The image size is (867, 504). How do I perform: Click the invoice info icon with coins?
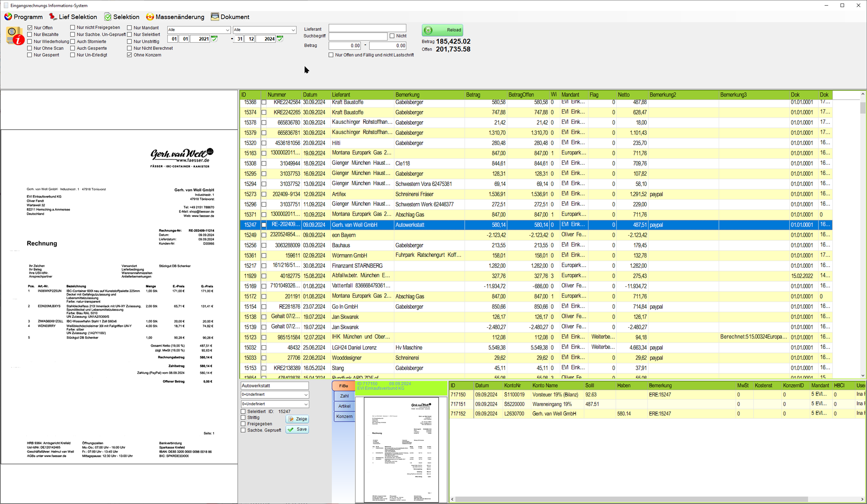point(15,36)
